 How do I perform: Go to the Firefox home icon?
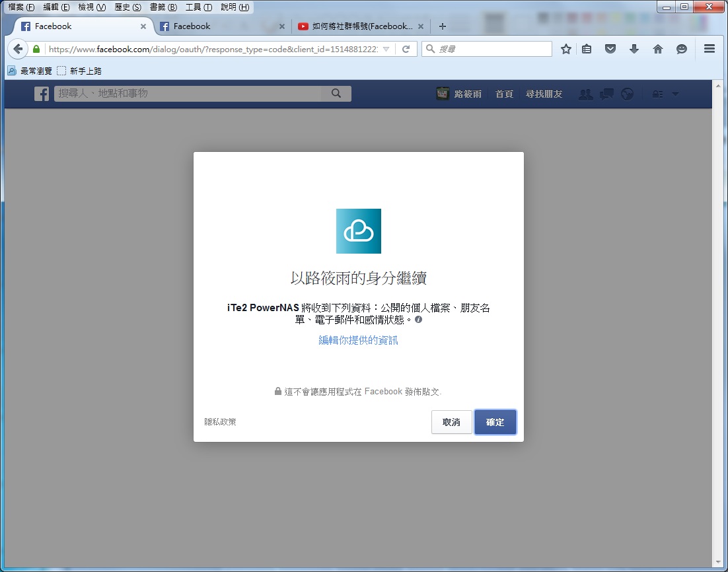coord(657,49)
